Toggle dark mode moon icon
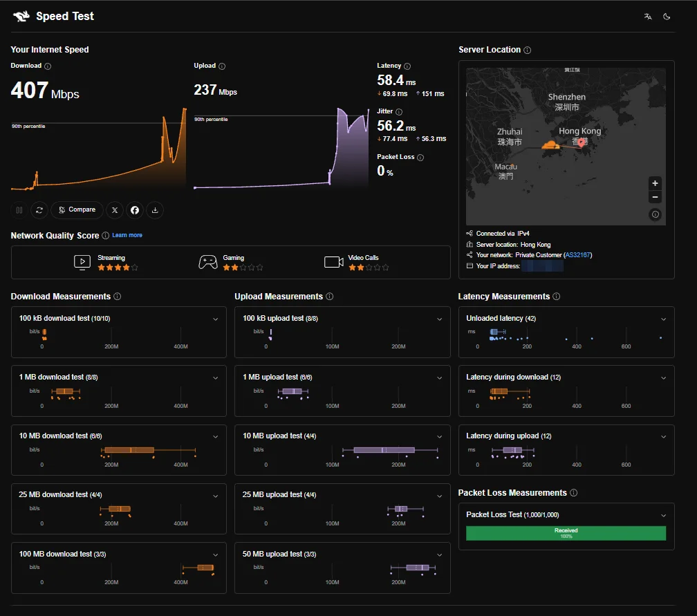The image size is (697, 616). [x=667, y=17]
